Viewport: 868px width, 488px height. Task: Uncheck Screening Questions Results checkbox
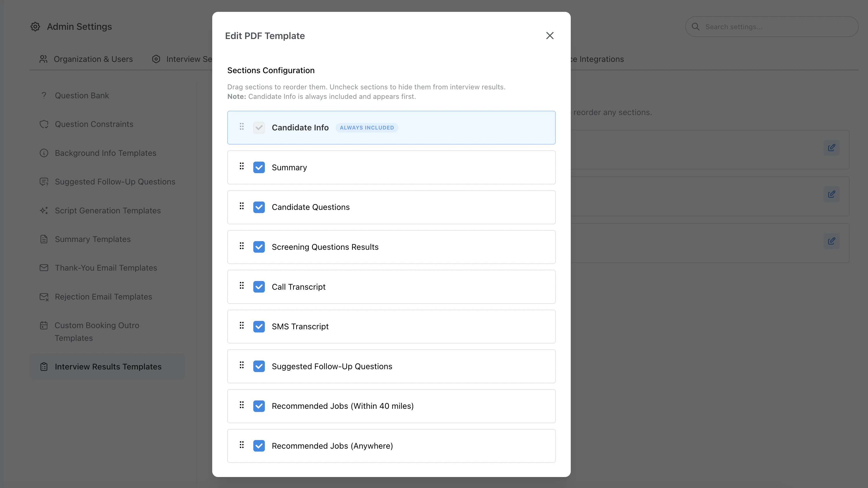tap(259, 247)
